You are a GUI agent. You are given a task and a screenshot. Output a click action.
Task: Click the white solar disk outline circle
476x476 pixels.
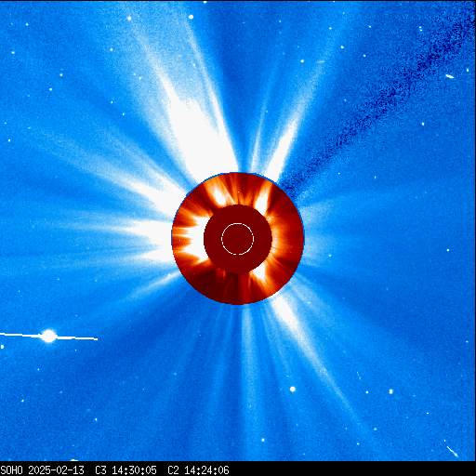[x=237, y=239]
